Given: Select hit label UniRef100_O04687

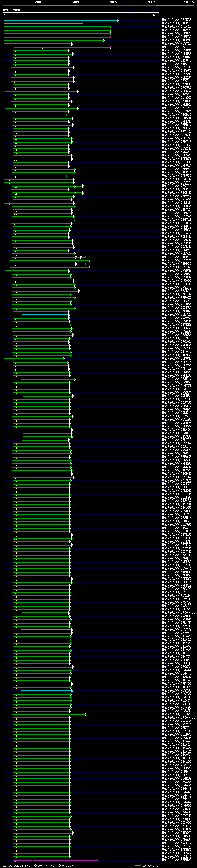Looking at the screenshot, I should [177, 806].
